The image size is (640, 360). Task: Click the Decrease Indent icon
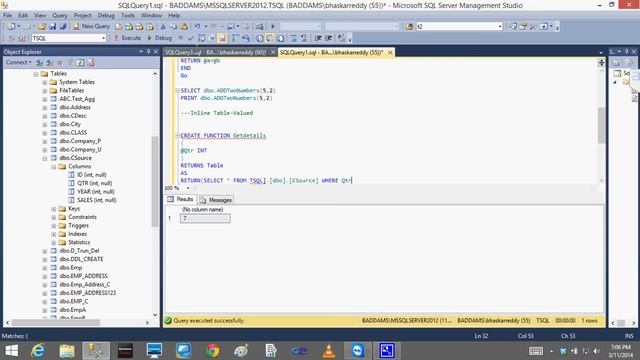pos(318,38)
